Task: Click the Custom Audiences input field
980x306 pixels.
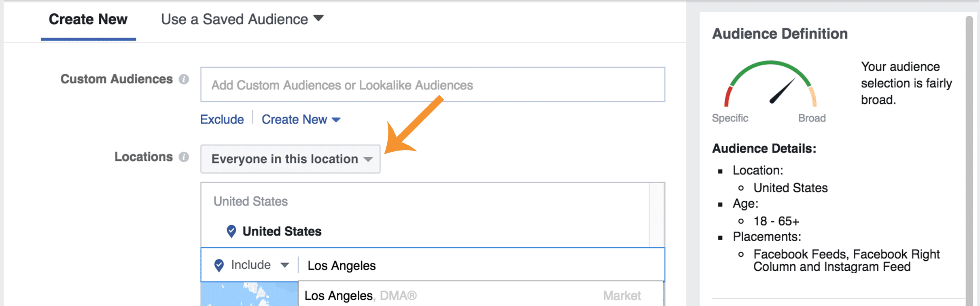Action: pos(433,85)
